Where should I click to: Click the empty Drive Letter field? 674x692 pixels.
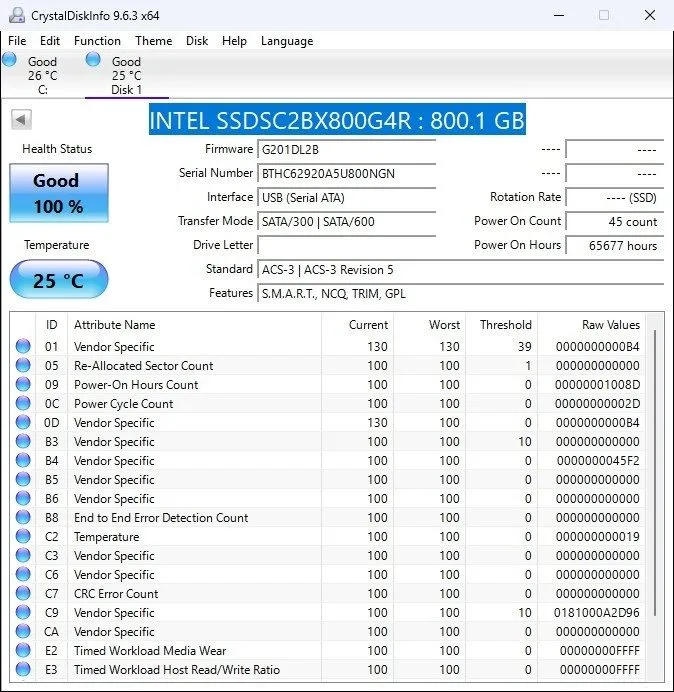point(346,245)
